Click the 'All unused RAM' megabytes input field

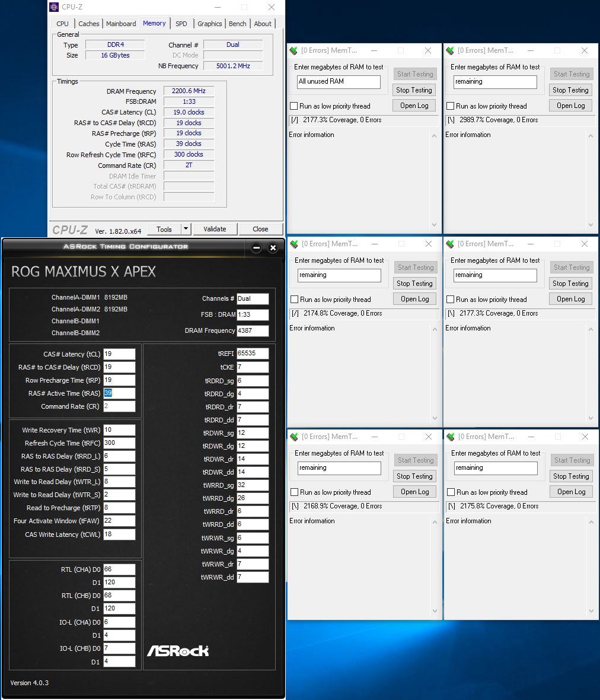[339, 82]
